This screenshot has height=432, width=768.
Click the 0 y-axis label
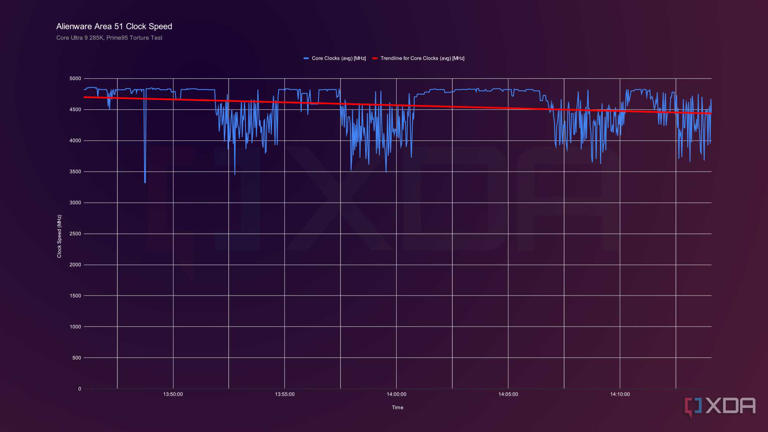tap(79, 389)
